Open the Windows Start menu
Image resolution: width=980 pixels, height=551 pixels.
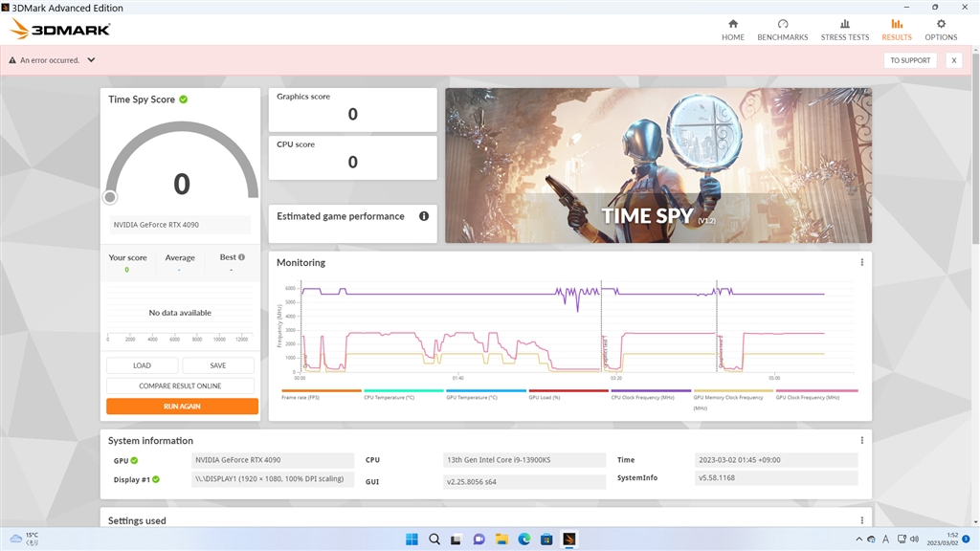pos(412,540)
